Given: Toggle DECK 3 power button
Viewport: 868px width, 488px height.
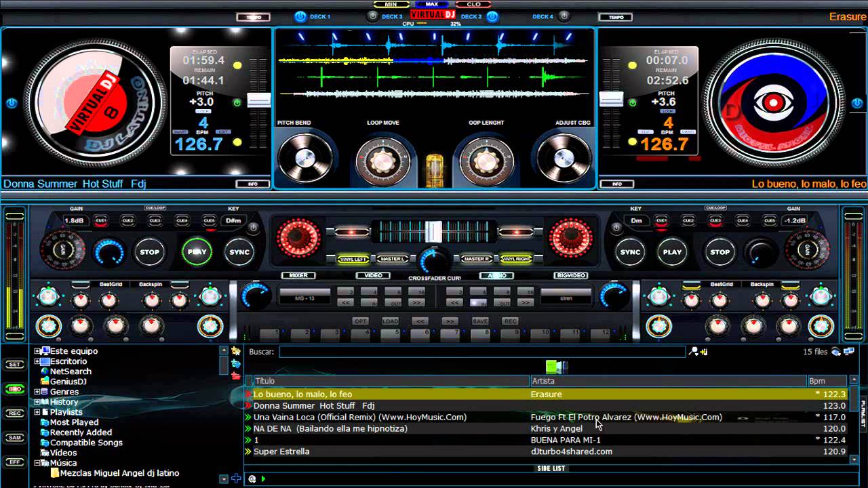Looking at the screenshot, I should click(372, 16).
